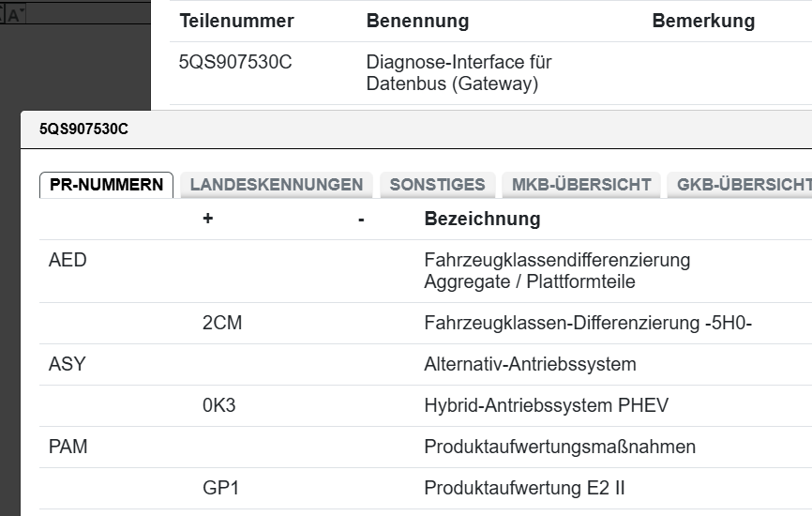
Task: Open the LANDESKENNUNGEN tab
Action: [x=276, y=185]
